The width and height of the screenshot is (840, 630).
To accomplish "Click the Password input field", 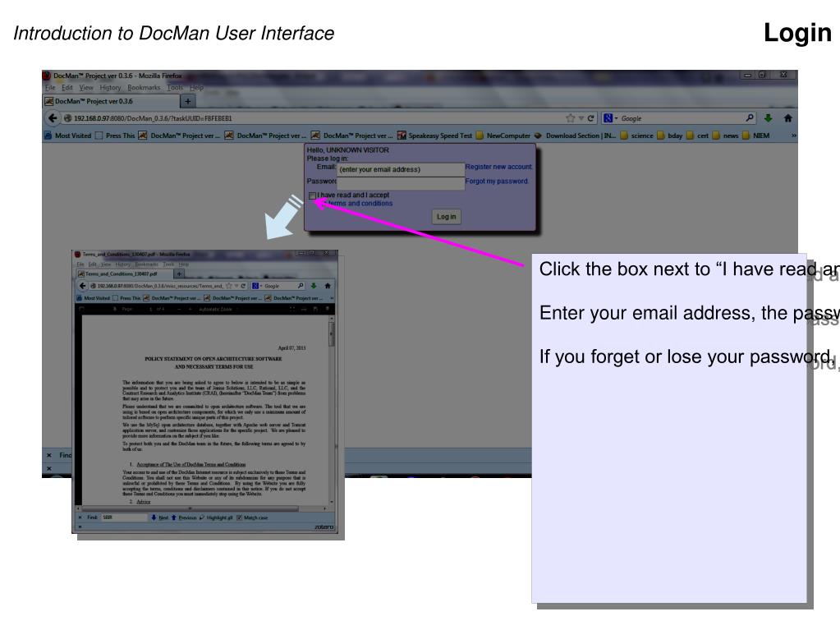I will (401, 183).
